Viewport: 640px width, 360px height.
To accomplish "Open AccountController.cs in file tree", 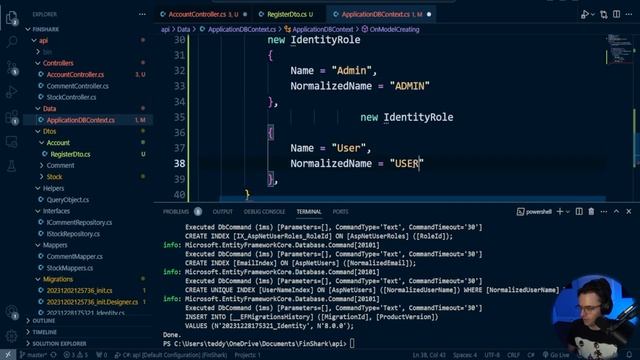I will click(75, 74).
